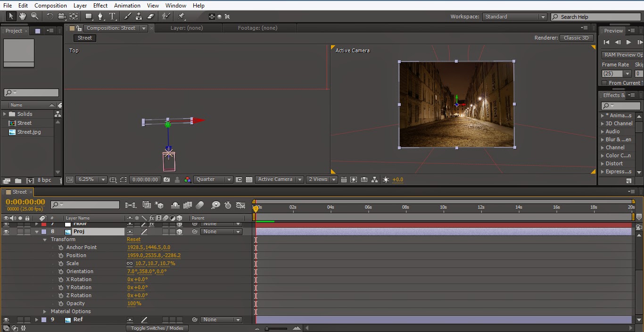The height and width of the screenshot is (332, 644).
Task: Open the Graph Editor in the timeline
Action: (240, 206)
